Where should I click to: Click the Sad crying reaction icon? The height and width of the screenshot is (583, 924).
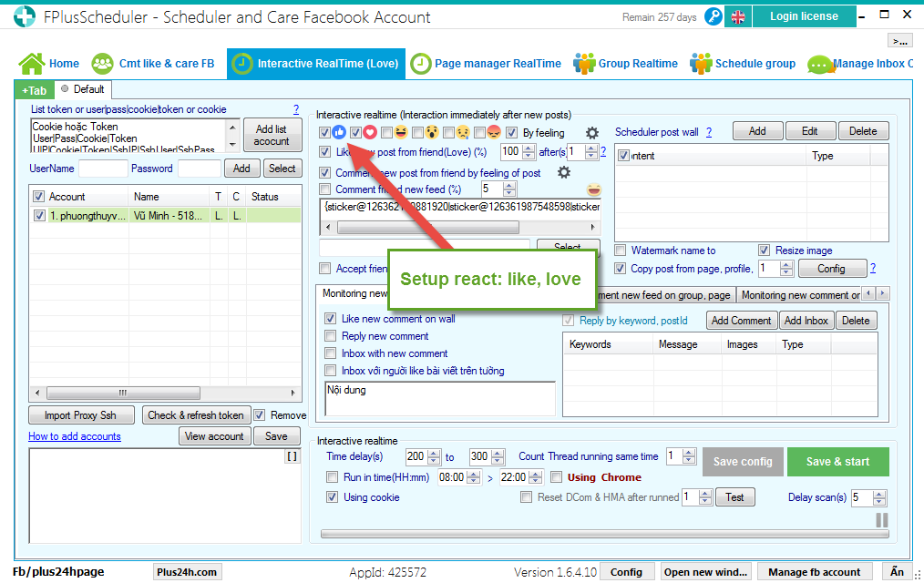(463, 132)
